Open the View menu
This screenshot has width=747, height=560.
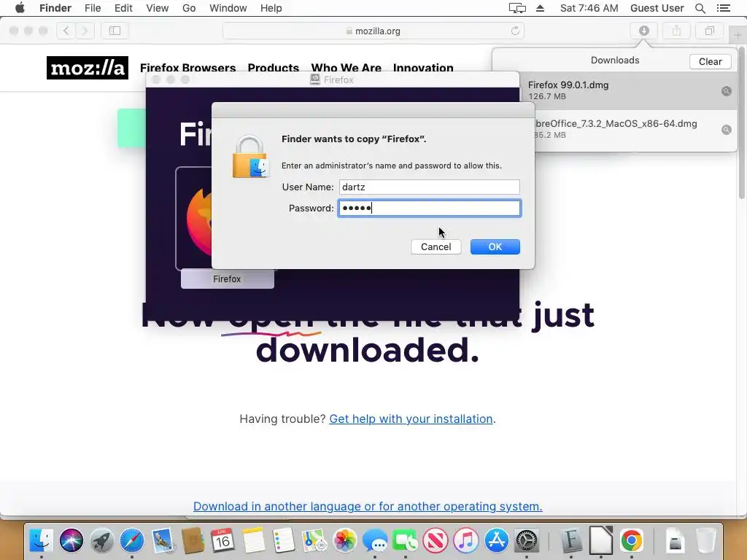(x=158, y=8)
